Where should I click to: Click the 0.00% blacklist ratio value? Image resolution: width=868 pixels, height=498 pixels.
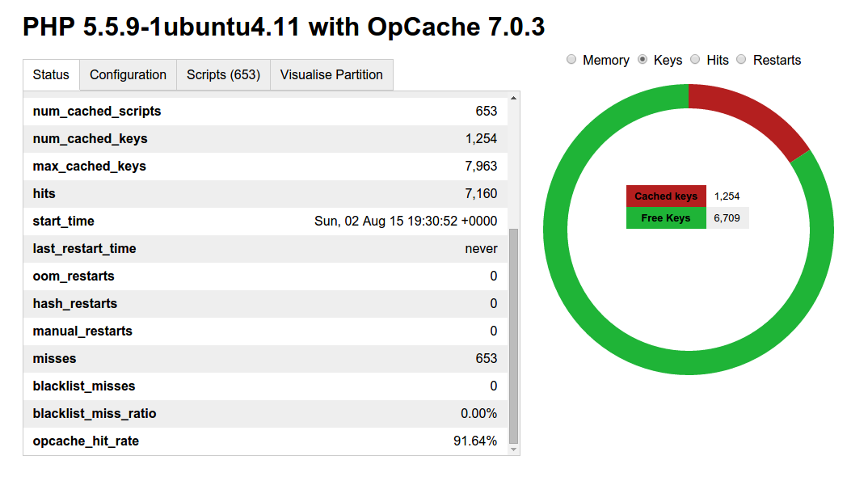pyautogui.click(x=478, y=414)
